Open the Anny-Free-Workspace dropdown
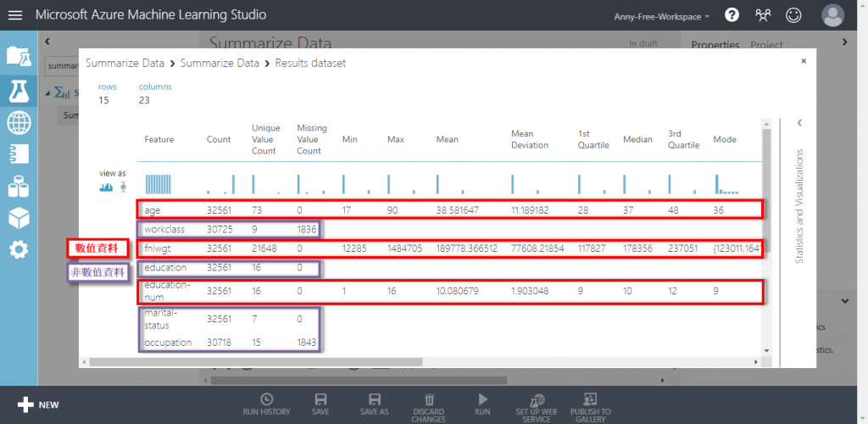 coord(661,17)
